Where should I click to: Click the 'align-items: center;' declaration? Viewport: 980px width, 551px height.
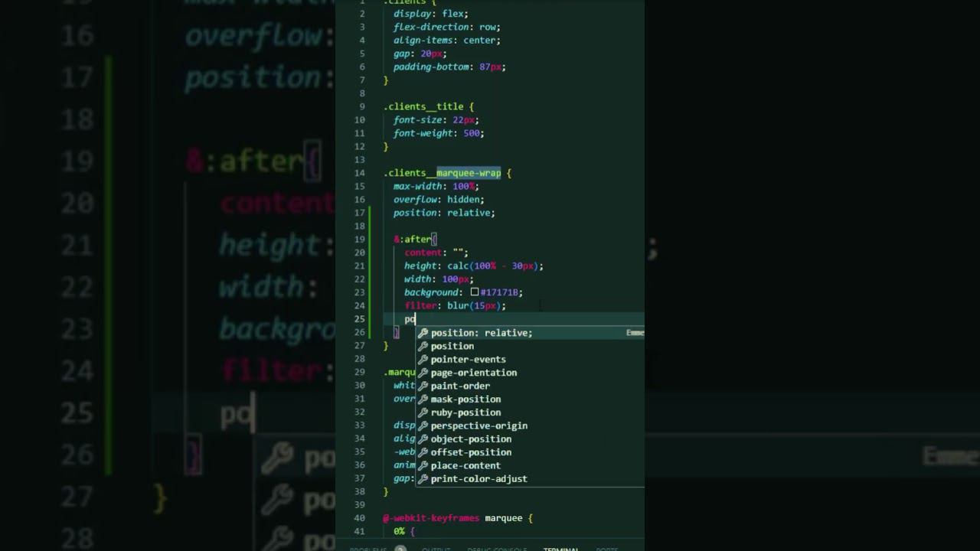click(447, 41)
